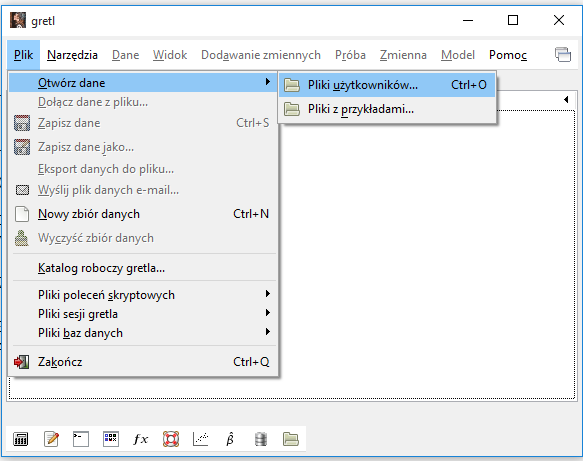Click the scatter plot graph icon

[x=201, y=439]
